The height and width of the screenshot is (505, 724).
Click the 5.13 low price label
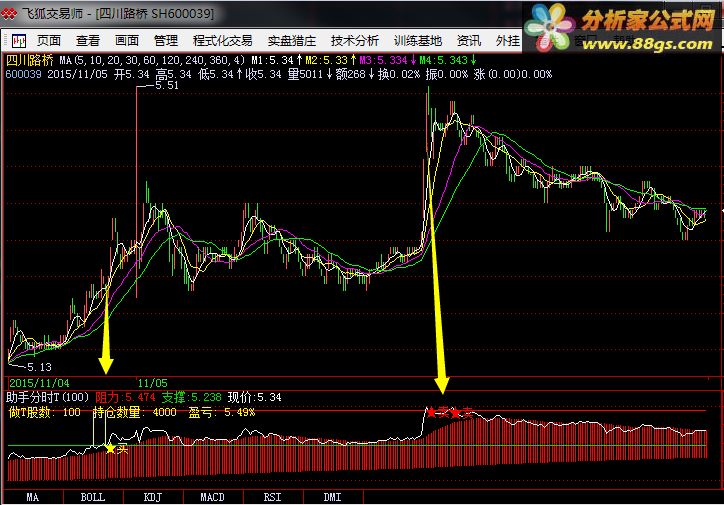[39, 367]
